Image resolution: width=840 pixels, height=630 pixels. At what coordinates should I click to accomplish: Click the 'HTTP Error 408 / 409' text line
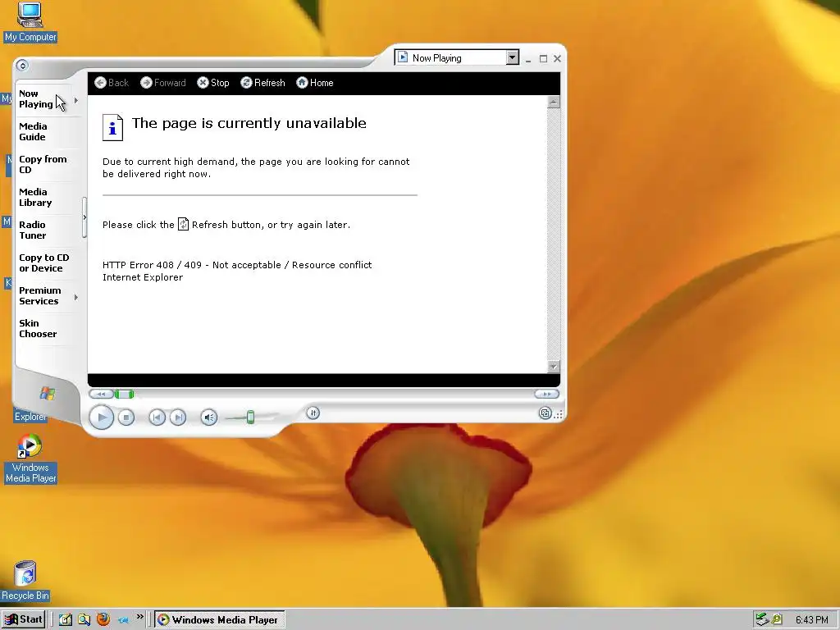click(237, 265)
